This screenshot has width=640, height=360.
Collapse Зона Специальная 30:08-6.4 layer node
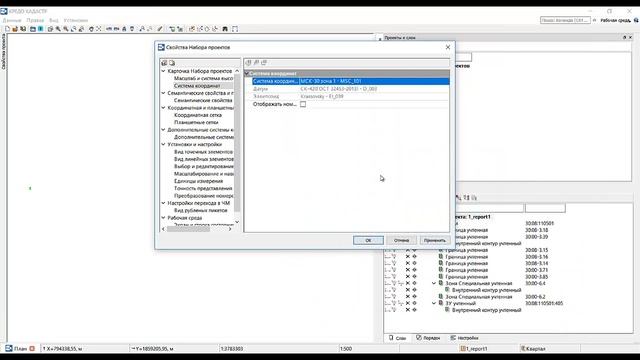[x=434, y=283]
